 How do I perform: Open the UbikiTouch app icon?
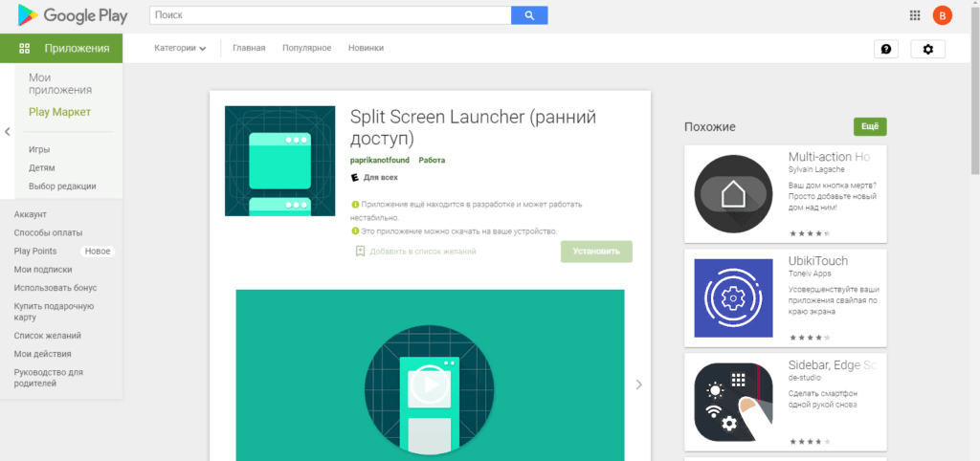[x=733, y=297]
